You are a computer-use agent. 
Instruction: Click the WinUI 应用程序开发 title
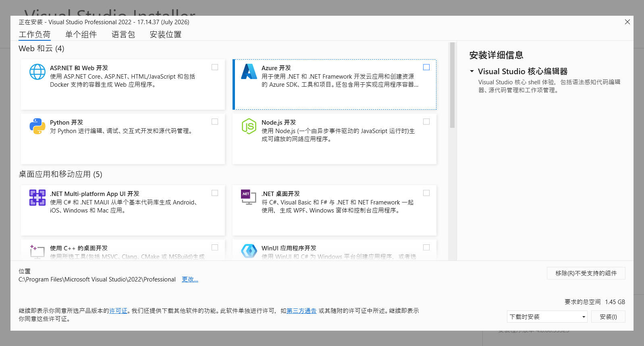point(289,248)
